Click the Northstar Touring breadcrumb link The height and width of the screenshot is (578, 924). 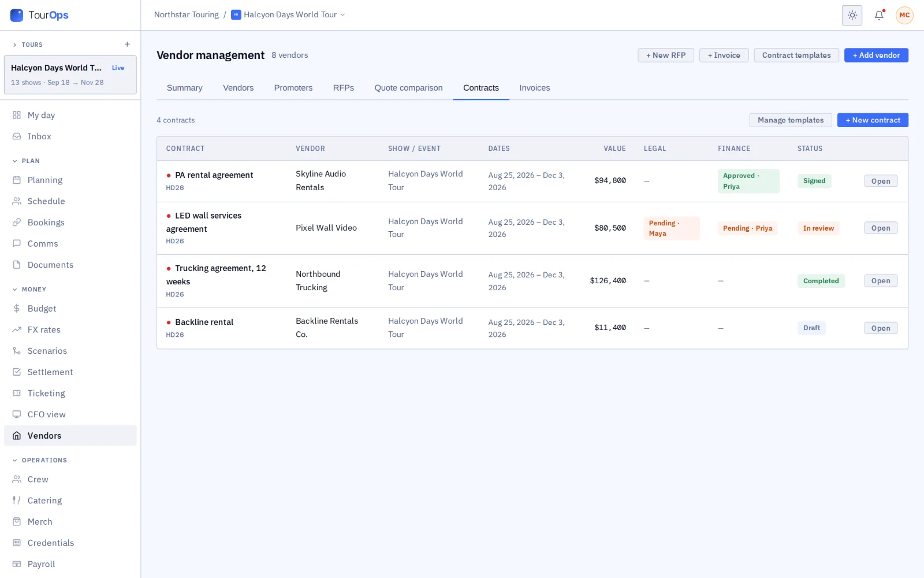pyautogui.click(x=186, y=15)
